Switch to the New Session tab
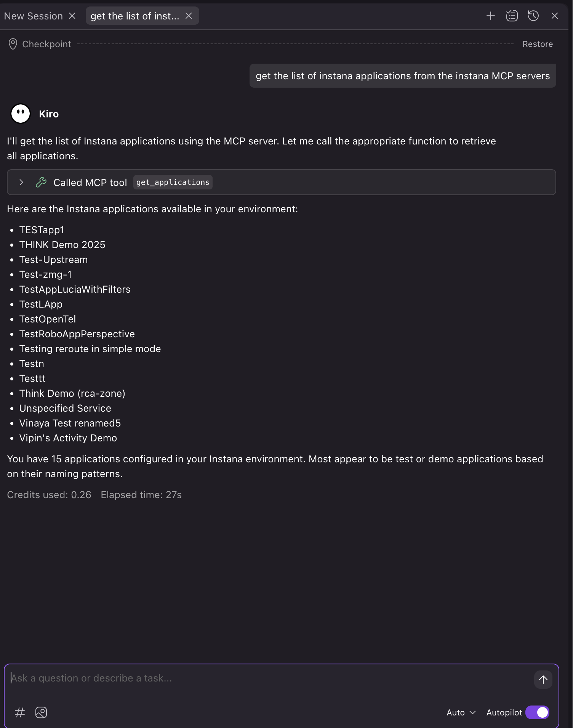 tap(34, 16)
